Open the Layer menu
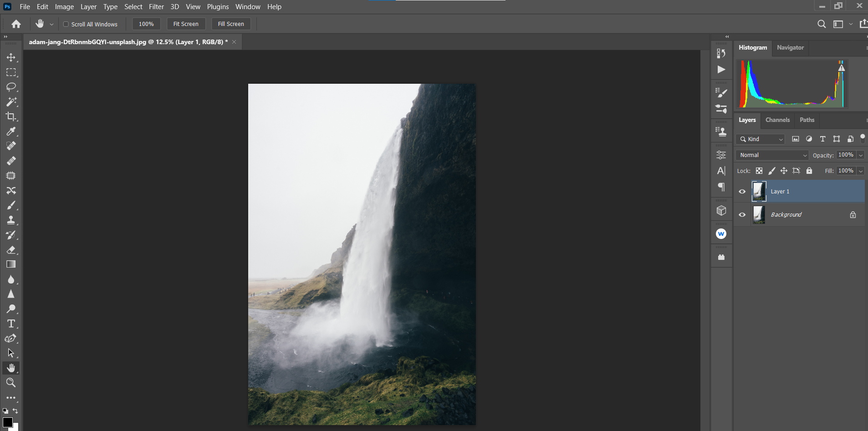Screen dimensions: 868x431 click(88, 7)
